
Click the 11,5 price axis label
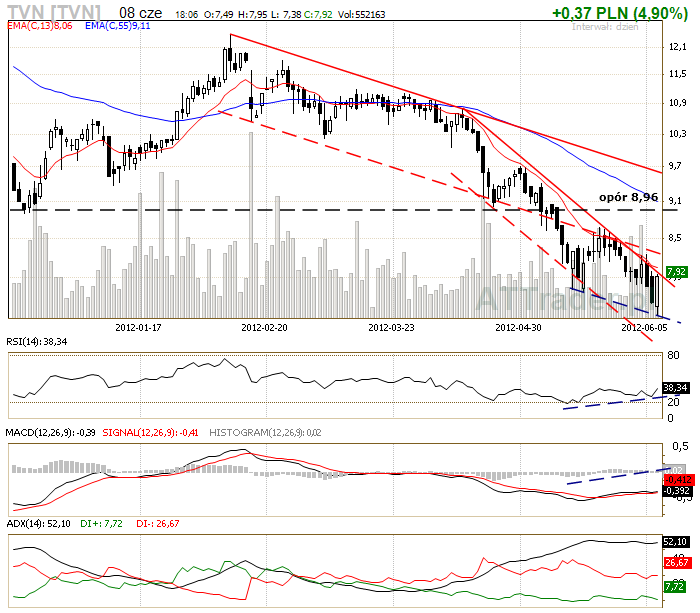pyautogui.click(x=677, y=74)
